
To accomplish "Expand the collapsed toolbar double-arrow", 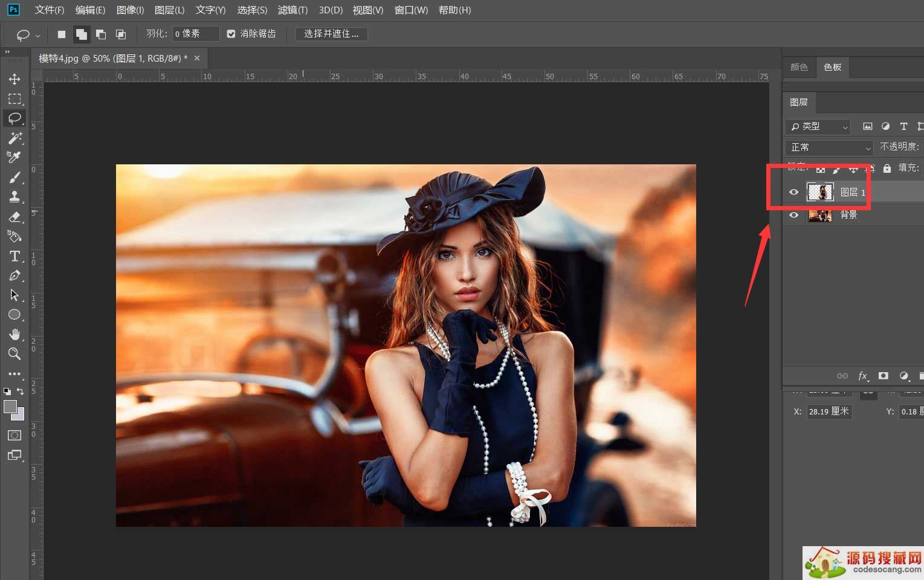I will coord(7,53).
